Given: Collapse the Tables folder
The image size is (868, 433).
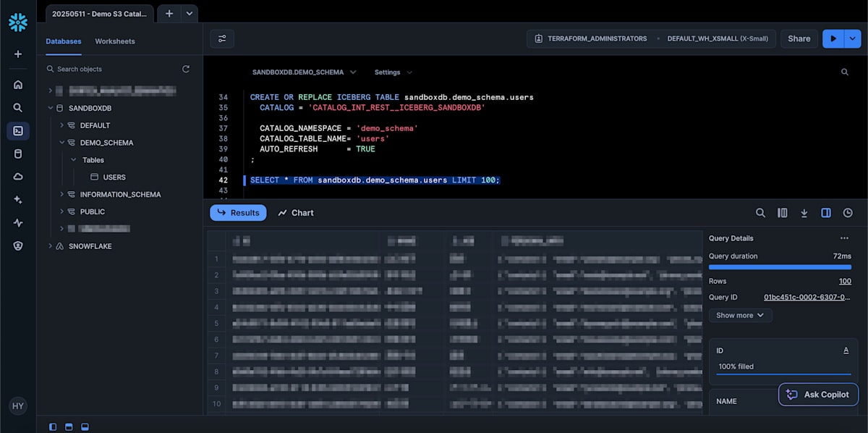Looking at the screenshot, I should tap(74, 160).
